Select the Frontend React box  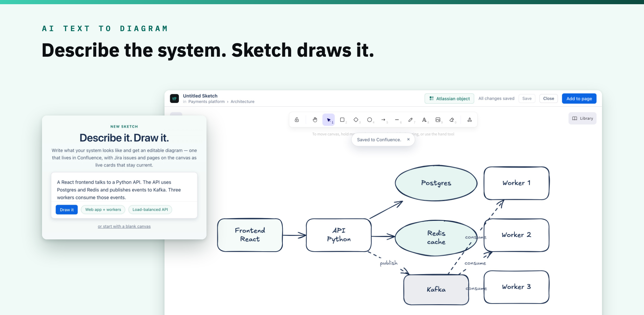(x=250, y=235)
